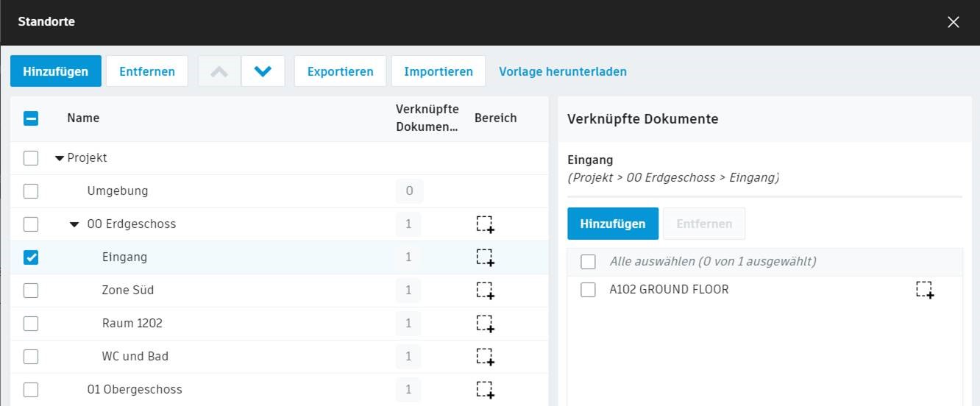
Task: Check the Umgebung checkbox
Action: click(31, 191)
